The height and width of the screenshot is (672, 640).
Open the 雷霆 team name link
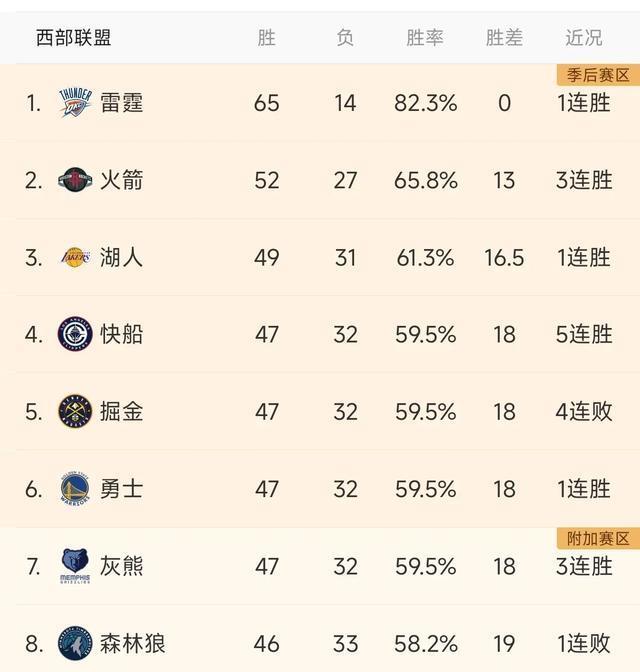pyautogui.click(x=121, y=103)
